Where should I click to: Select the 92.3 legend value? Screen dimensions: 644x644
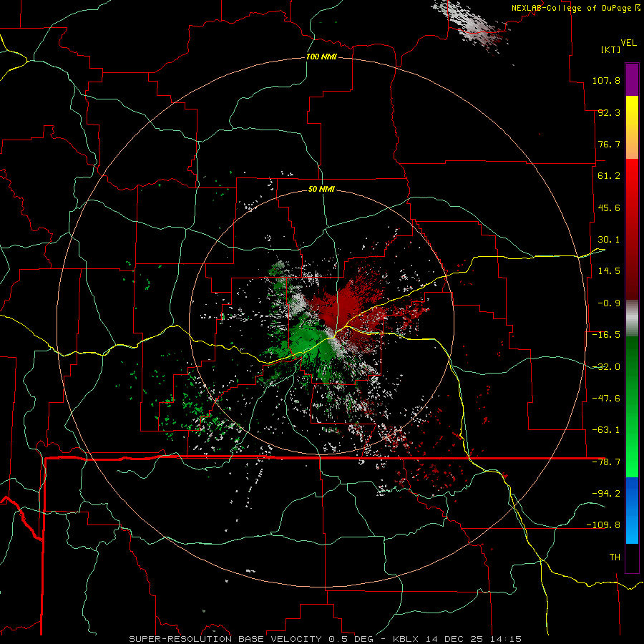[x=609, y=112]
